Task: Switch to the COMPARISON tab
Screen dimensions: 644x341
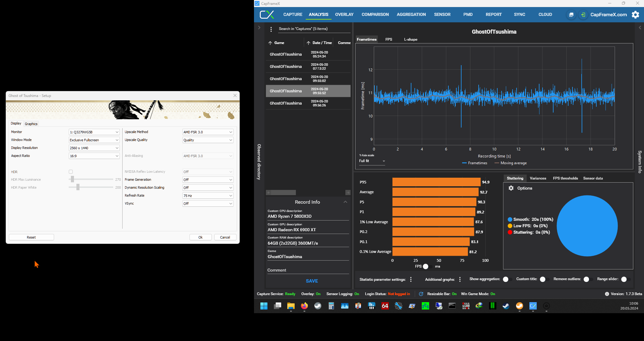Action: tap(375, 14)
